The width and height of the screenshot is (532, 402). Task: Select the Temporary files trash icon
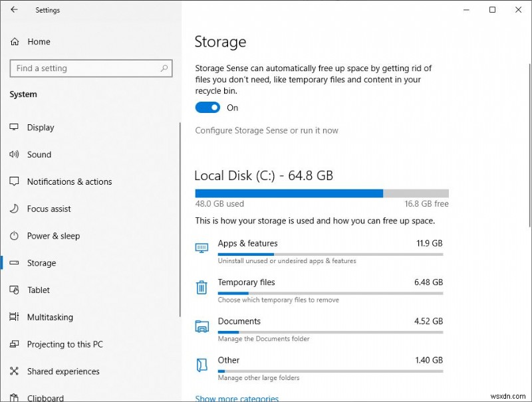pos(201,287)
